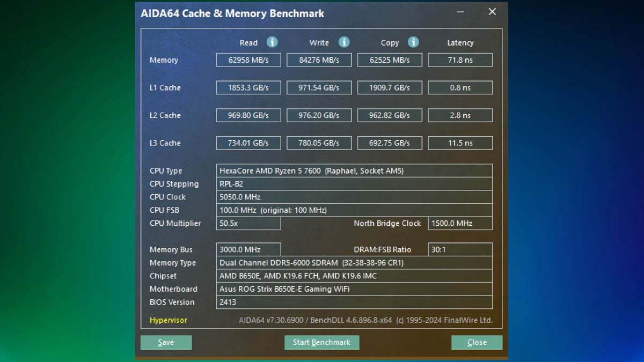The image size is (644, 362).
Task: Click the CPU Type field HexaCore AMD Ryzen 5 7600
Action: coord(354,171)
